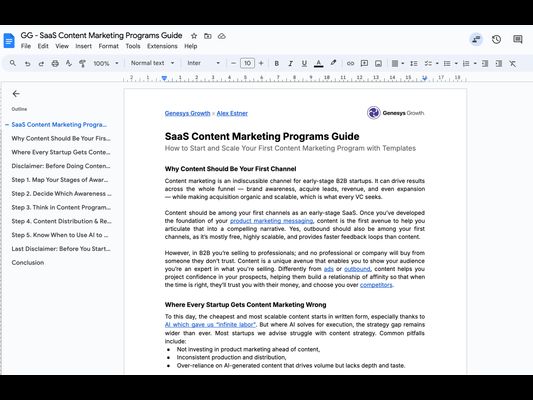Viewport: 533px width, 400px height.
Task: Insert a checklist
Action: point(428,64)
